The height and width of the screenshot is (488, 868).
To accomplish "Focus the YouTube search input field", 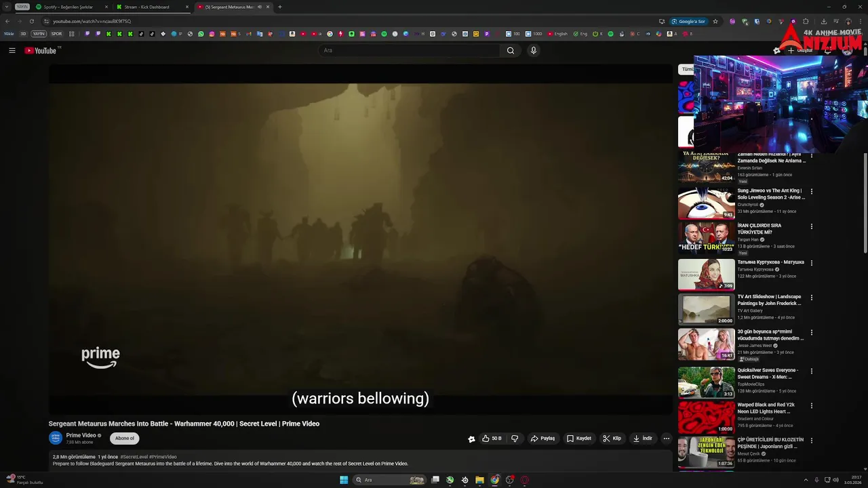I will click(409, 50).
